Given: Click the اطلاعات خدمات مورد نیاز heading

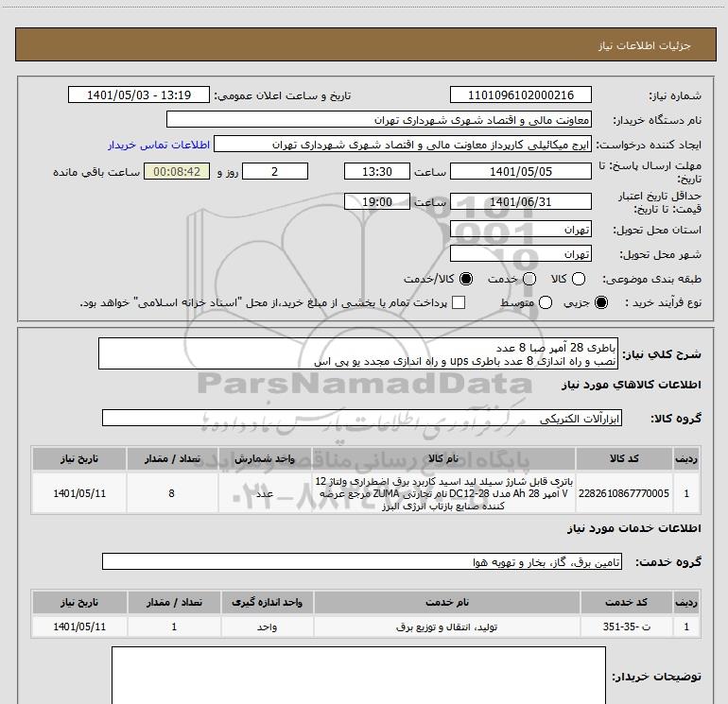Looking at the screenshot, I should [x=633, y=528].
